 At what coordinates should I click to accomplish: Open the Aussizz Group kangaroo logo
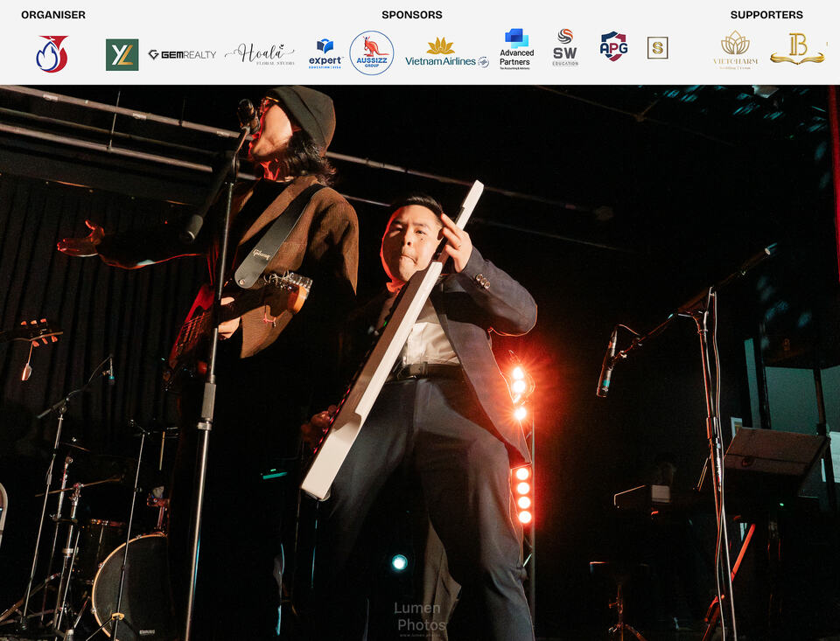tap(372, 52)
